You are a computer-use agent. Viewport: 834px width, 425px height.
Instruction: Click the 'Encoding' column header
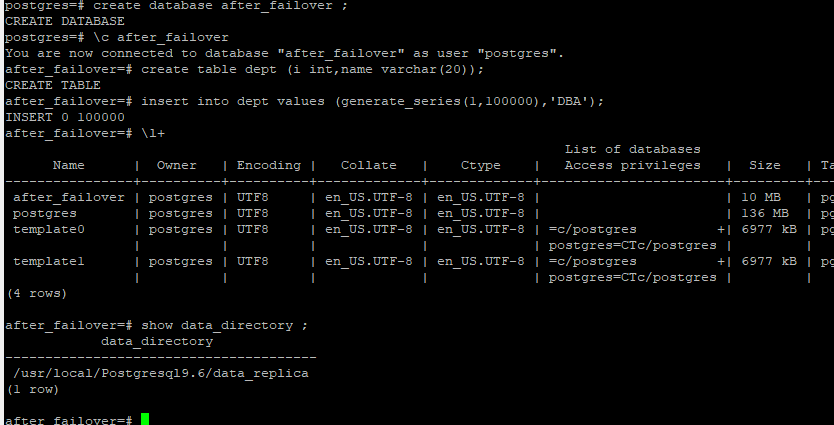(x=269, y=165)
